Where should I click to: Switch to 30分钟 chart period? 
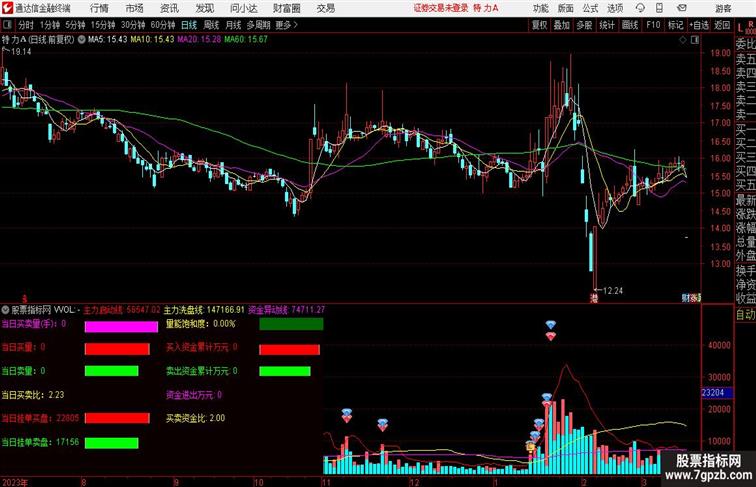tap(133, 25)
